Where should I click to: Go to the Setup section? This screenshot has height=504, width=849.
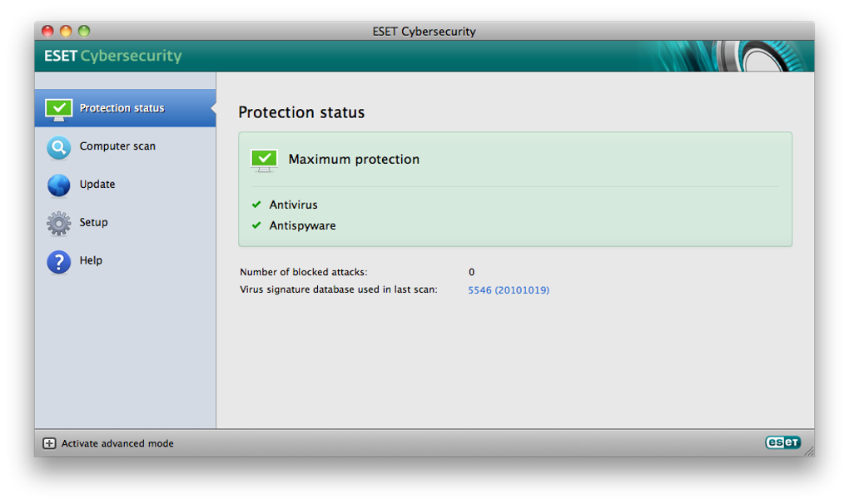(x=94, y=223)
